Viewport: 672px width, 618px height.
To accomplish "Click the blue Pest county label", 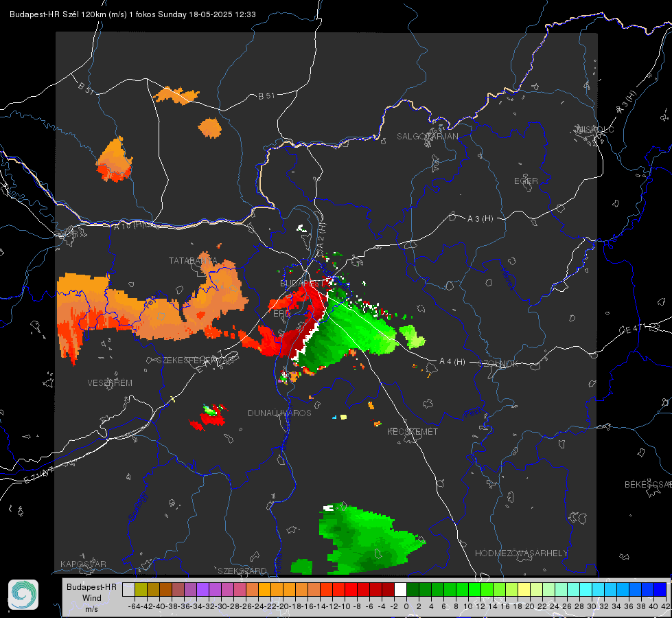I will coord(472,413).
